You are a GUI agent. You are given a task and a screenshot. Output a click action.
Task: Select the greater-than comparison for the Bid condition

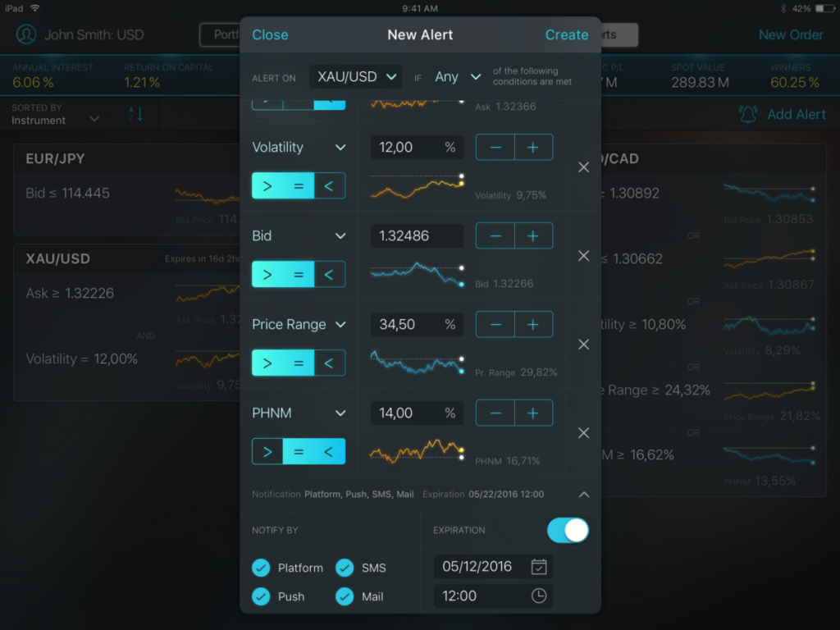pyautogui.click(x=266, y=274)
